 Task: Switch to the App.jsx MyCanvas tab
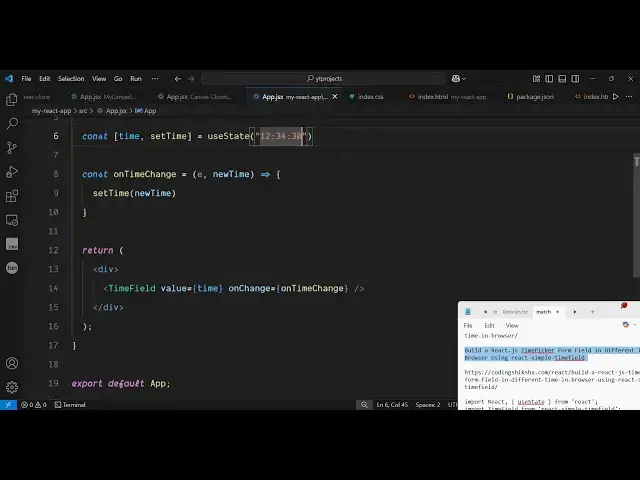[104, 97]
